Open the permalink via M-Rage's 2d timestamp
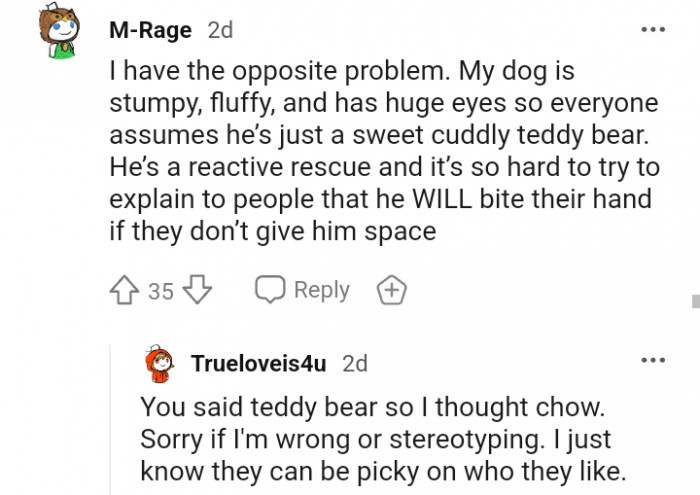This screenshot has width=700, height=495. (x=220, y=30)
